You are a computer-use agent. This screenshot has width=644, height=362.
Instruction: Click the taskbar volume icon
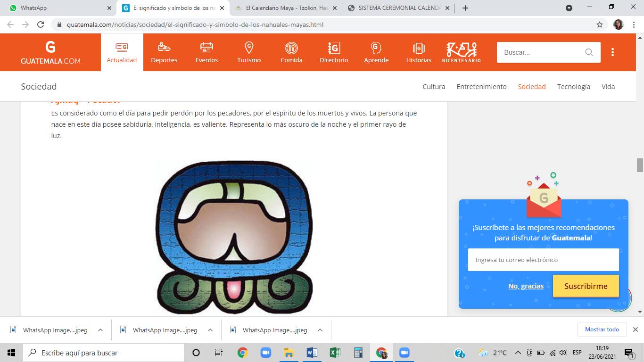click(x=563, y=353)
